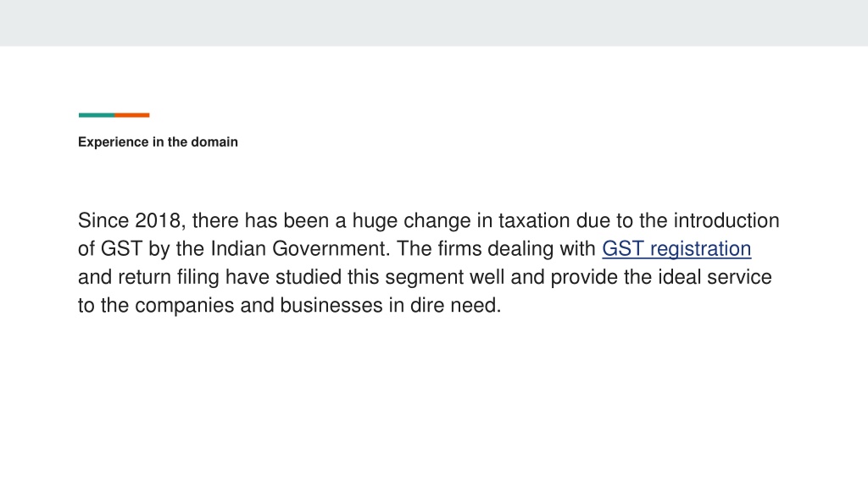The width and height of the screenshot is (868, 488).
Task: Click the gray header band at the top
Action: click(x=434, y=23)
